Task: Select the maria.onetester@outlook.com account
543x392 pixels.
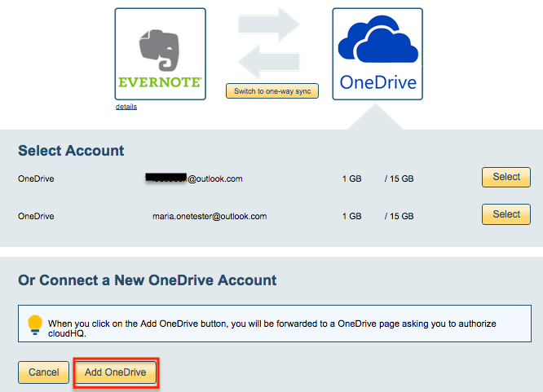Action: click(505, 215)
